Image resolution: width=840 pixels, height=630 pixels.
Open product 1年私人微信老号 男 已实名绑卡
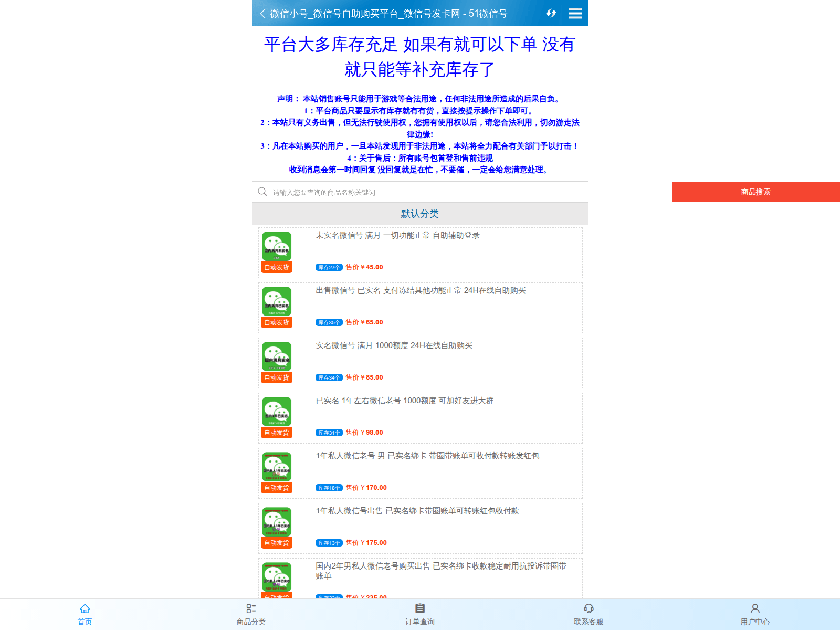[427, 456]
